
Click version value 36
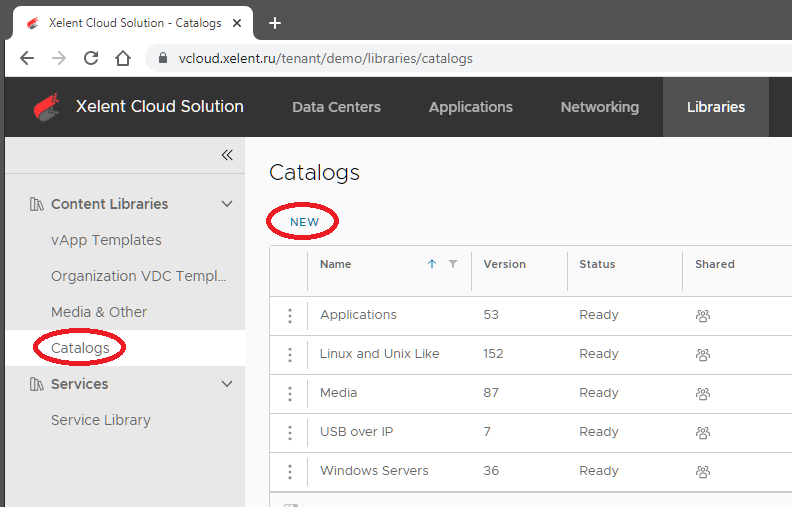[x=491, y=471]
